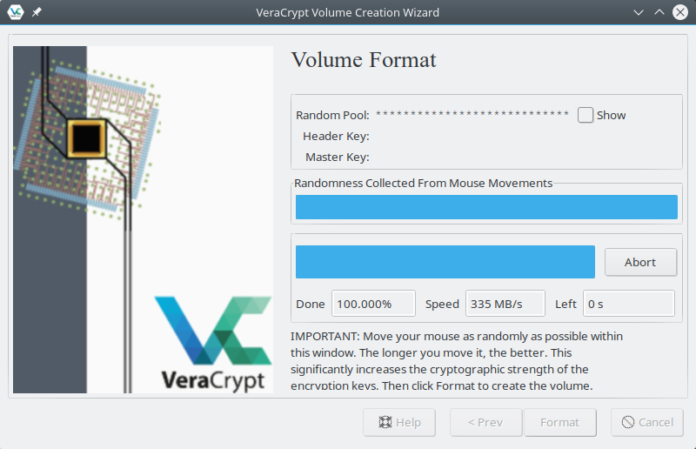696x449 pixels.
Task: Click the VeraCrypt app icon in title bar
Action: (x=16, y=12)
